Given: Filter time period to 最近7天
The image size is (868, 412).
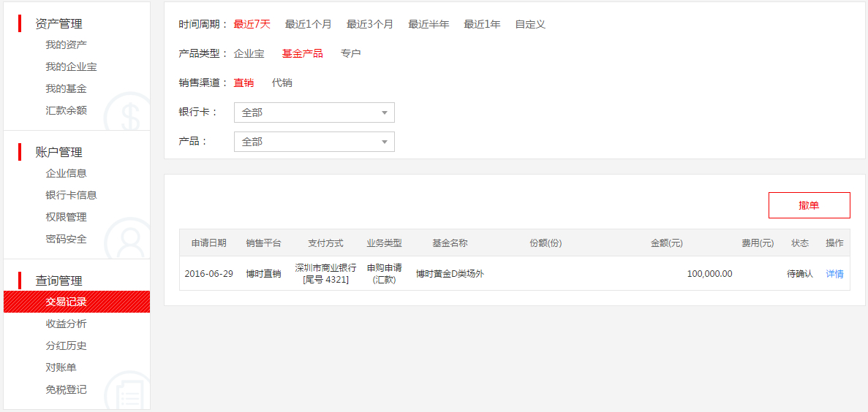Looking at the screenshot, I should (x=252, y=24).
